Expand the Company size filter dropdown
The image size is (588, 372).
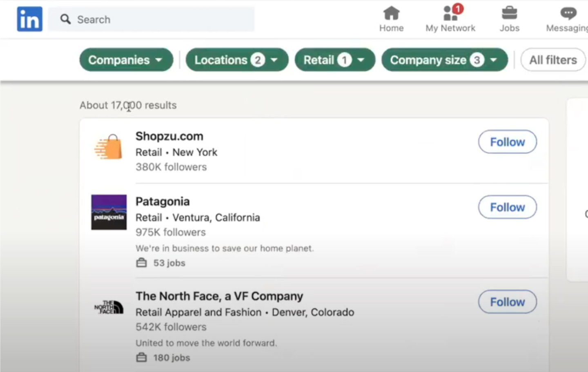(x=445, y=60)
